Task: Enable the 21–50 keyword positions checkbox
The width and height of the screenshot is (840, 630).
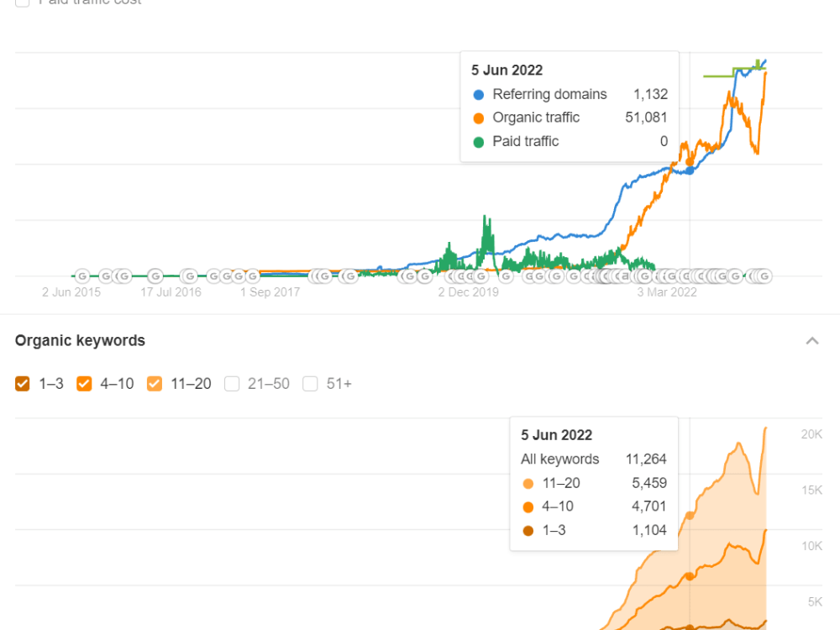Action: [232, 384]
